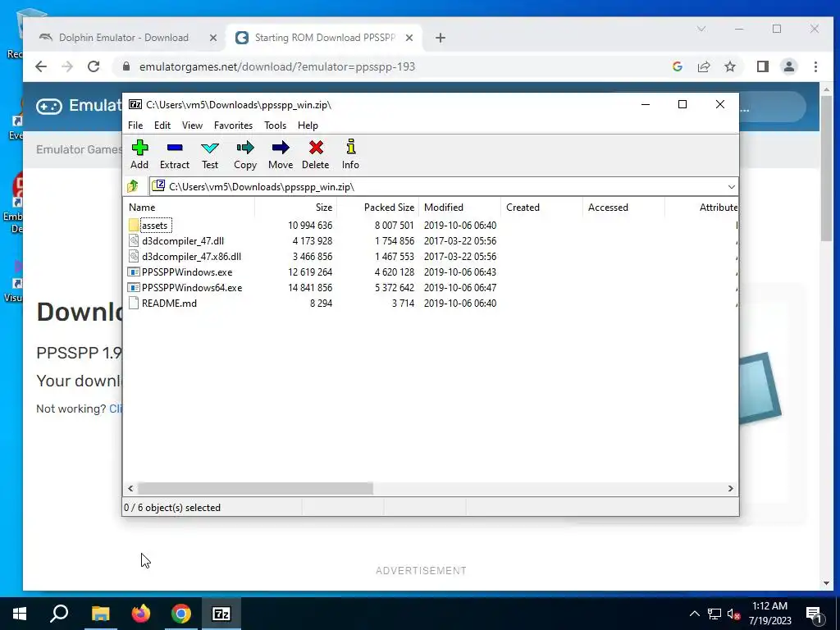Toggle the Chrome side panel
This screenshot has width=840, height=630.
pos(762,66)
